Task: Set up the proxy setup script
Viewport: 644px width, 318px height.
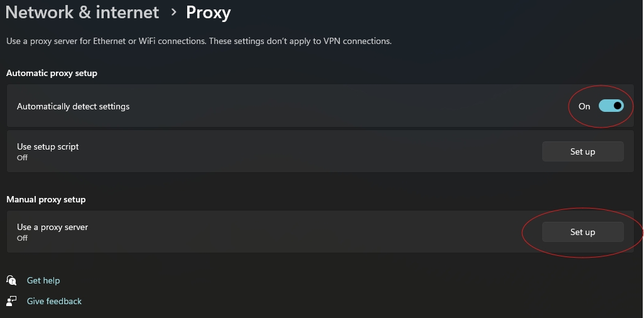Action: click(582, 151)
